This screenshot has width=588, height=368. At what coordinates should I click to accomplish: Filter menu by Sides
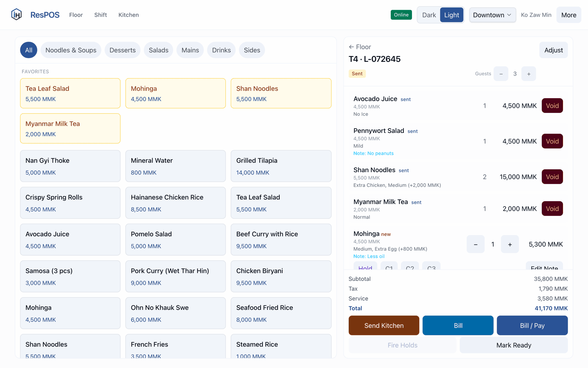252,50
